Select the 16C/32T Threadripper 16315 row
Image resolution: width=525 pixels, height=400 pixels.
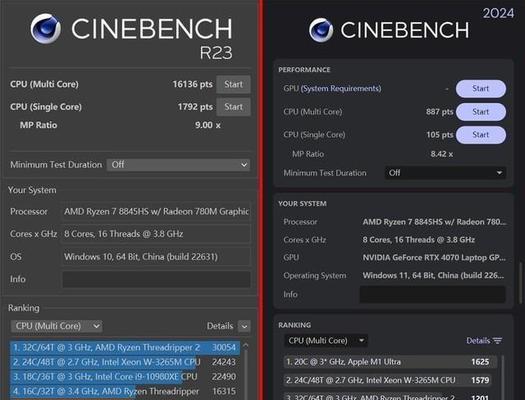[x=125, y=391]
